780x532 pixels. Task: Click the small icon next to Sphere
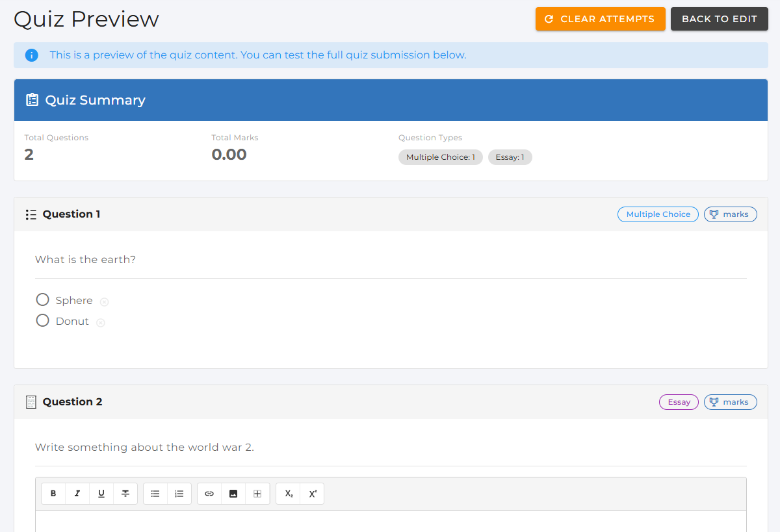point(104,301)
